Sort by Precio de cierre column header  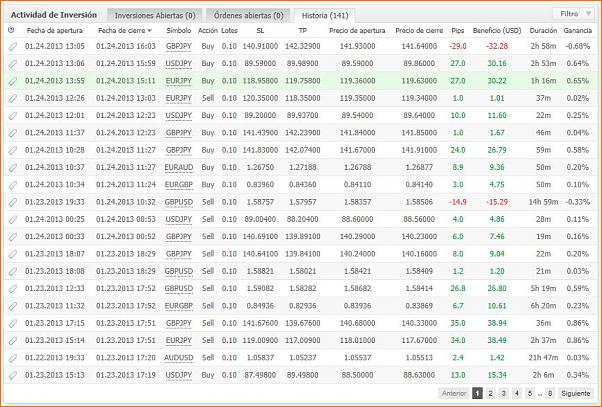(419, 30)
